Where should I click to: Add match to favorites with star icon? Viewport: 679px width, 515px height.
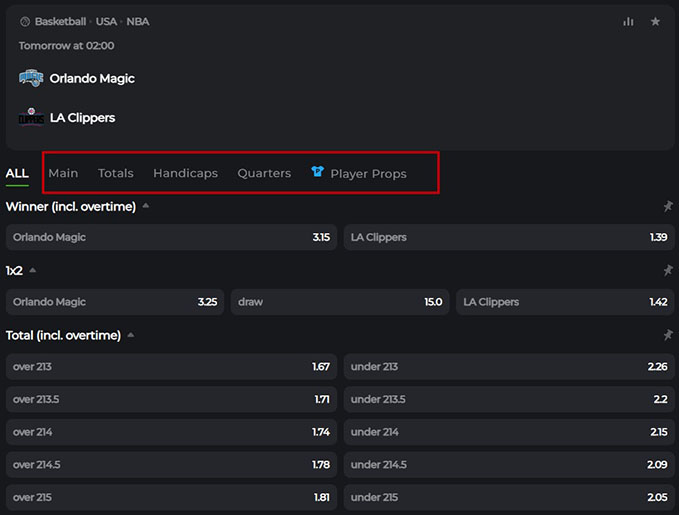click(x=655, y=22)
